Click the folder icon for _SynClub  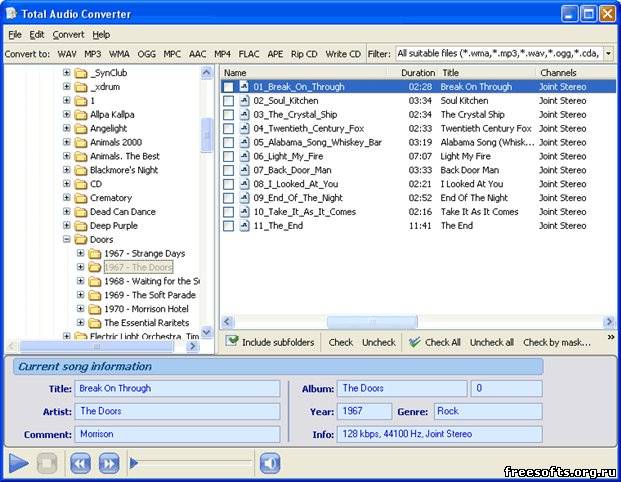81,73
